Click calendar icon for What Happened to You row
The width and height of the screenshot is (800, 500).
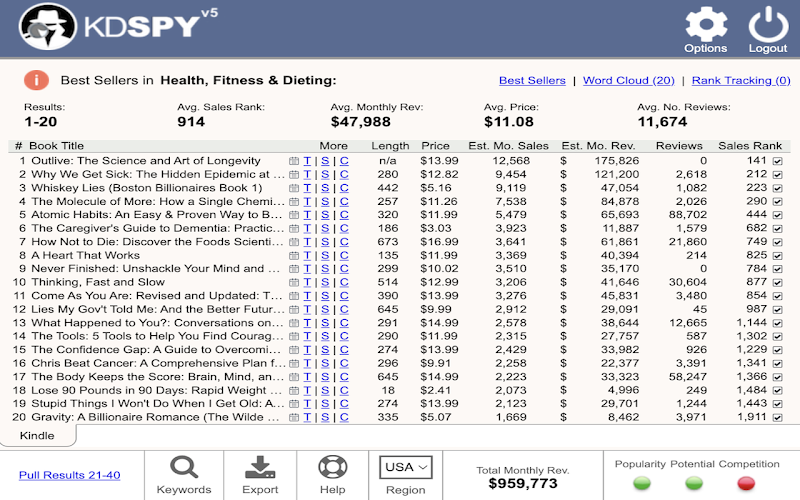click(x=294, y=323)
